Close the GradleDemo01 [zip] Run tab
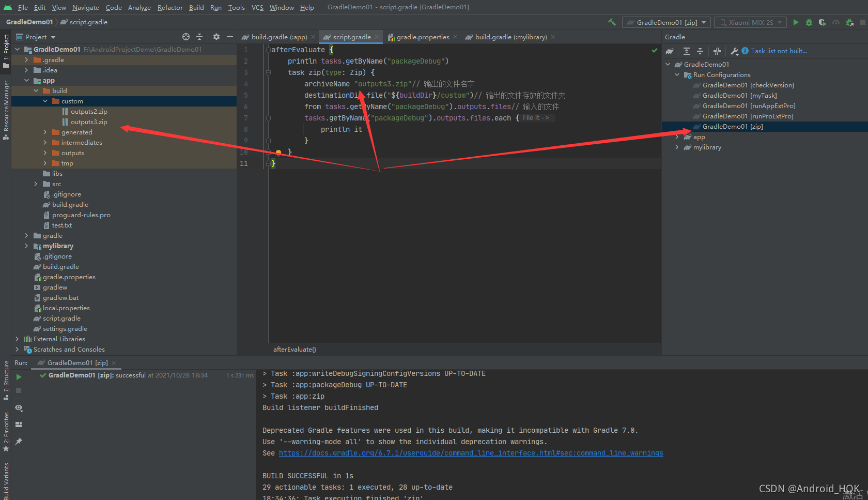 pyautogui.click(x=114, y=363)
